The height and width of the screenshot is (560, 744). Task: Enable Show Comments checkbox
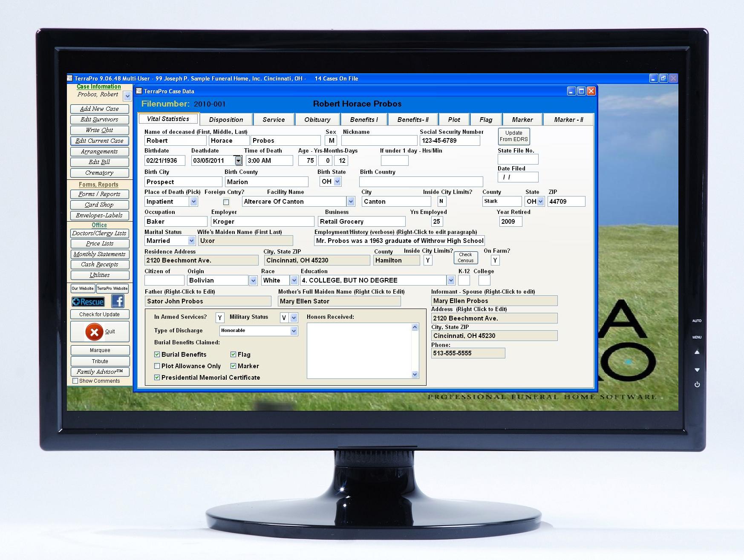(x=75, y=381)
